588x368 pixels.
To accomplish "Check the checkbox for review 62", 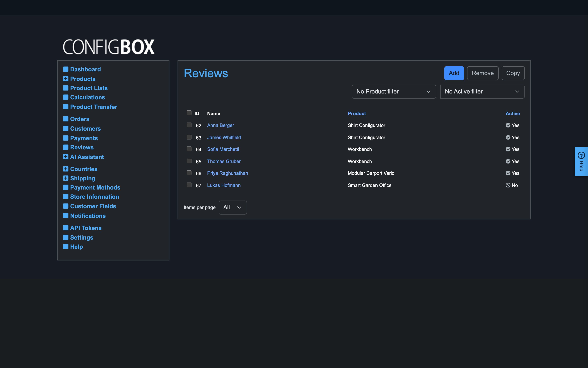I will 189,125.
